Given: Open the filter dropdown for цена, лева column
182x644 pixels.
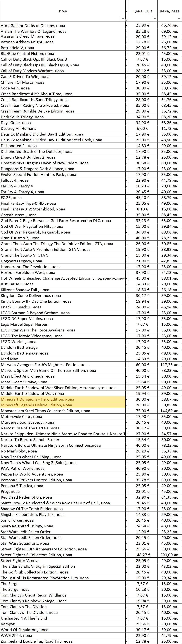Looking at the screenshot, I should pos(179,19).
